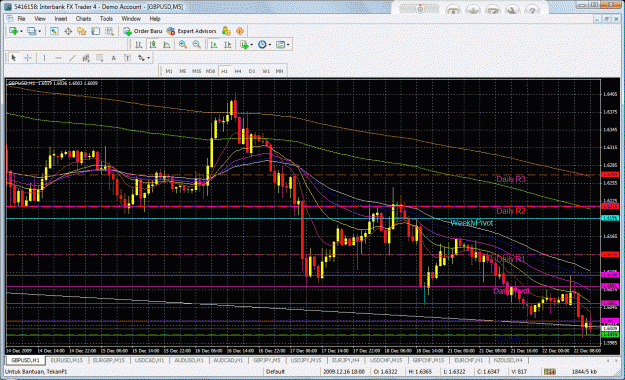This screenshot has height=380, width=625.
Task: Switch chart to Line Chart mode
Action: pyautogui.click(x=167, y=45)
